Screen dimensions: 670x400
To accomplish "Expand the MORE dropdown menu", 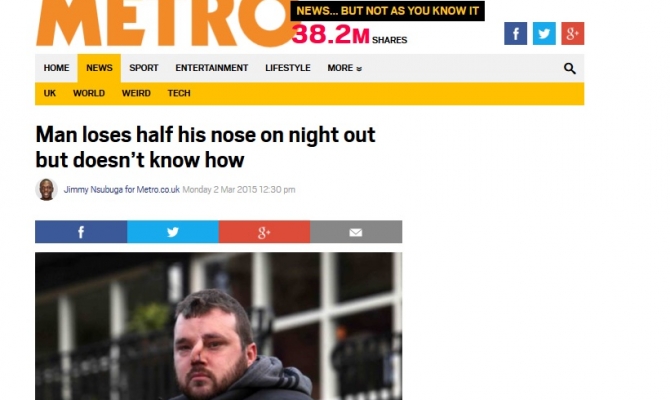I will pos(344,68).
